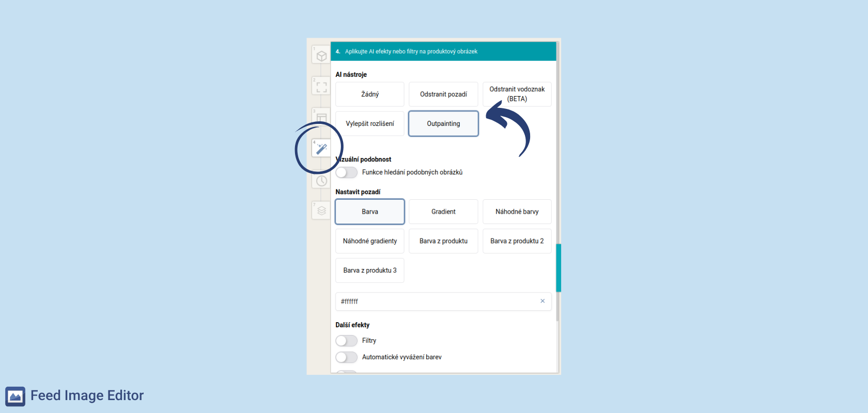This screenshot has height=413, width=868.
Task: Select step 4 magic wand effects icon
Action: point(321,149)
